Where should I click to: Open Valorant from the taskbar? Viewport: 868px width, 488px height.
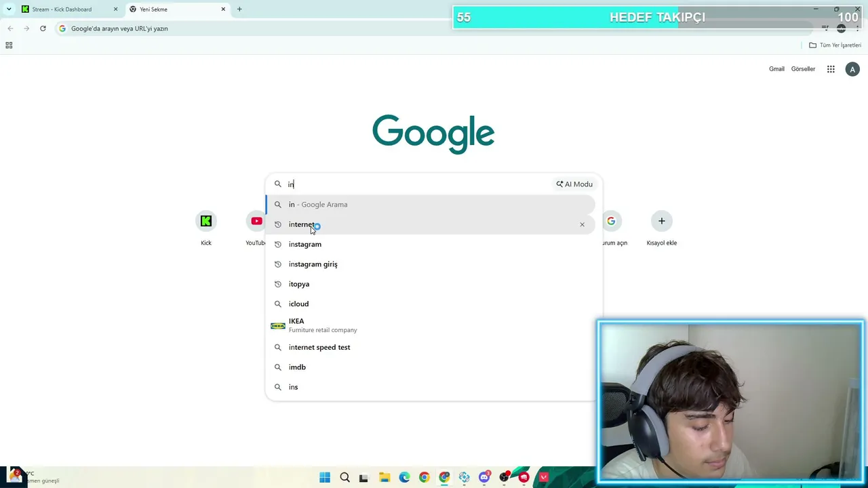pyautogui.click(x=544, y=477)
